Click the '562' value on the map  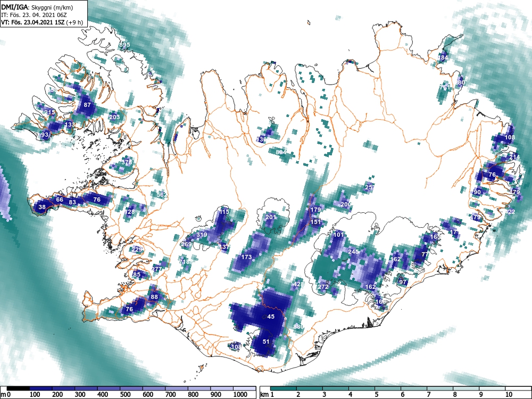tap(162, 195)
